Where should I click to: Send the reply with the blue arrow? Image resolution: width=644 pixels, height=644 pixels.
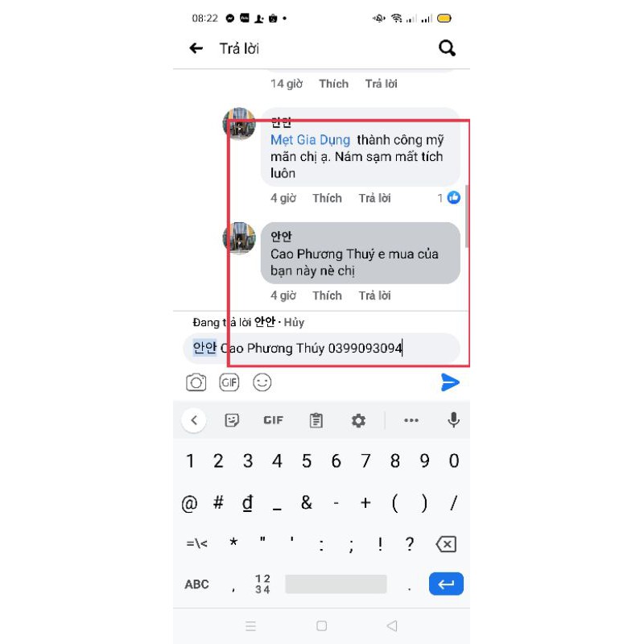pyautogui.click(x=450, y=382)
